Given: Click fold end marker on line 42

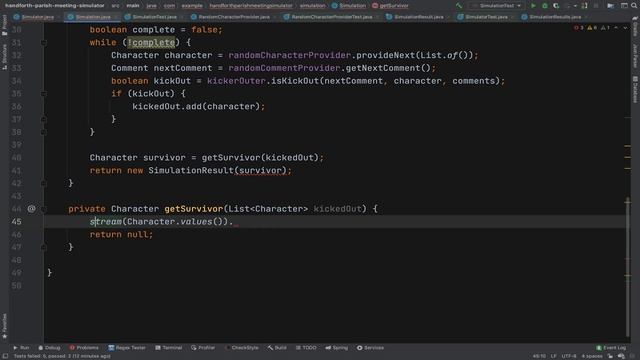Looking at the screenshot, I should click(44, 183).
